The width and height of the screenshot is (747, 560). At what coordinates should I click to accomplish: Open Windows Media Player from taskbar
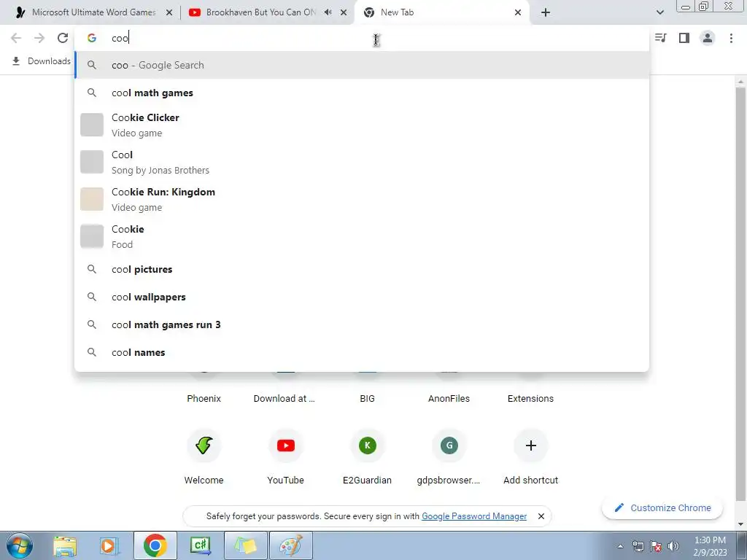click(109, 545)
